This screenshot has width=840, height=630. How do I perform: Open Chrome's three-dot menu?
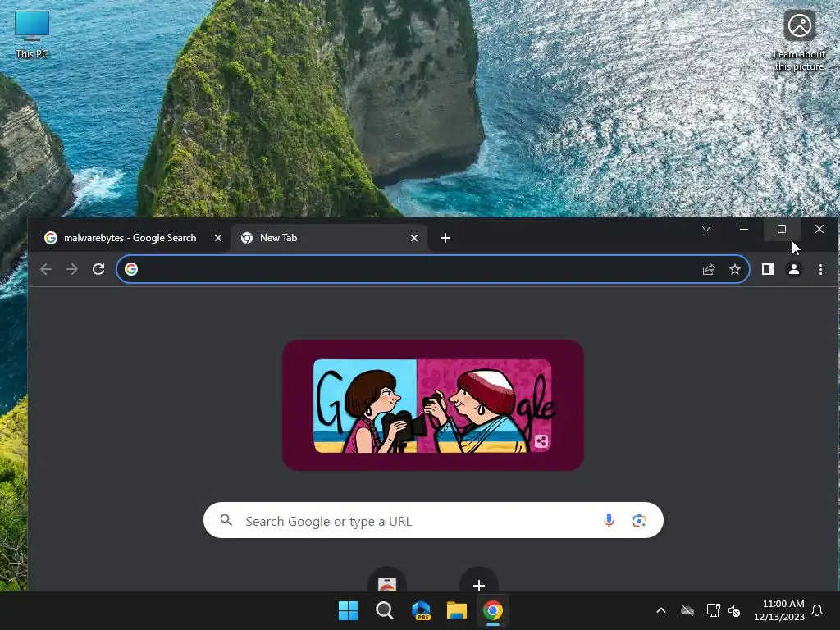click(x=820, y=269)
